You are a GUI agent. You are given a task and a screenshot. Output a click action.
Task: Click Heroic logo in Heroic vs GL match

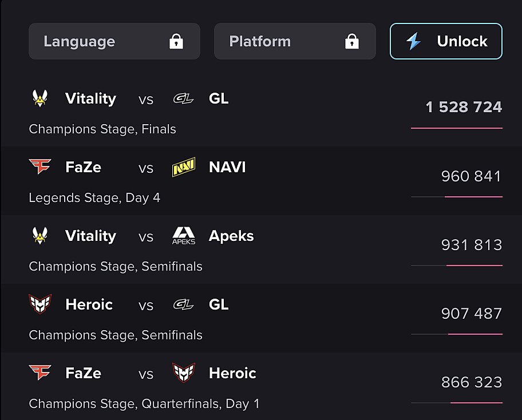point(40,304)
